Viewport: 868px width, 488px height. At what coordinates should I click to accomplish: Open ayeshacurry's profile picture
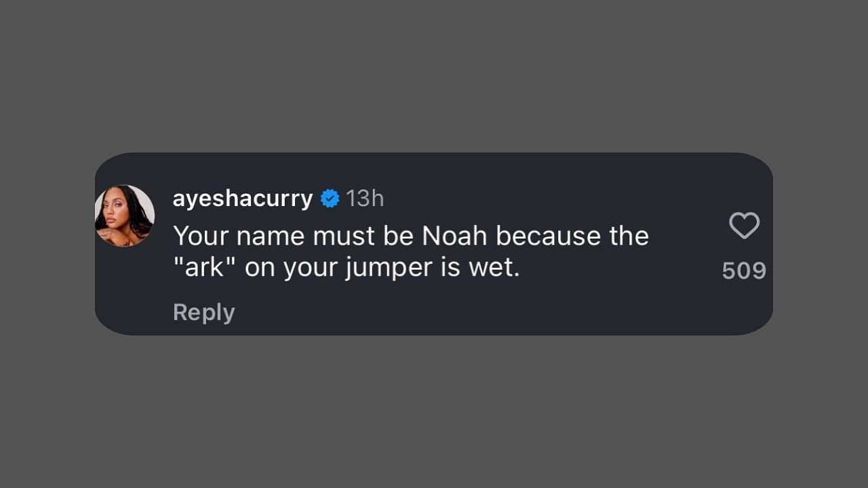tap(125, 216)
